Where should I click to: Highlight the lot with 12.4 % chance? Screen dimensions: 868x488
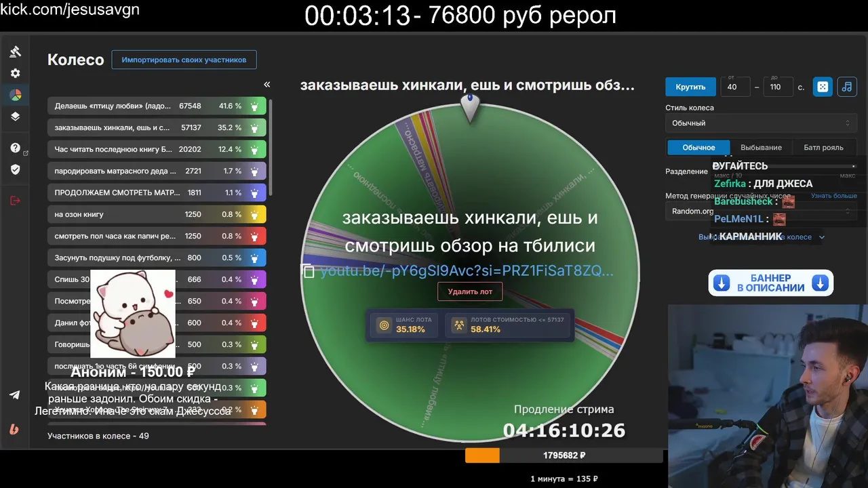pos(254,150)
